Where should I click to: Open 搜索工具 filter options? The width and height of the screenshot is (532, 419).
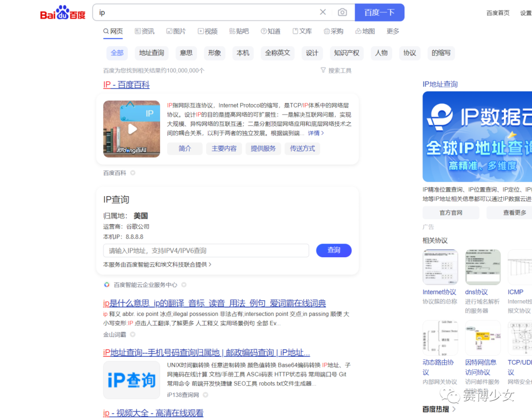336,70
